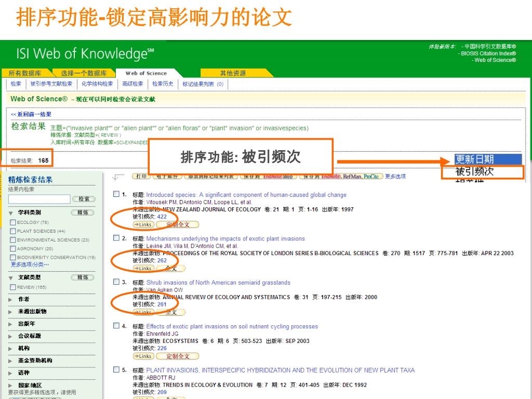Tick the ENVIRONMENTAL SCIENCES (23) checkbox
532x399 pixels.
[13, 240]
